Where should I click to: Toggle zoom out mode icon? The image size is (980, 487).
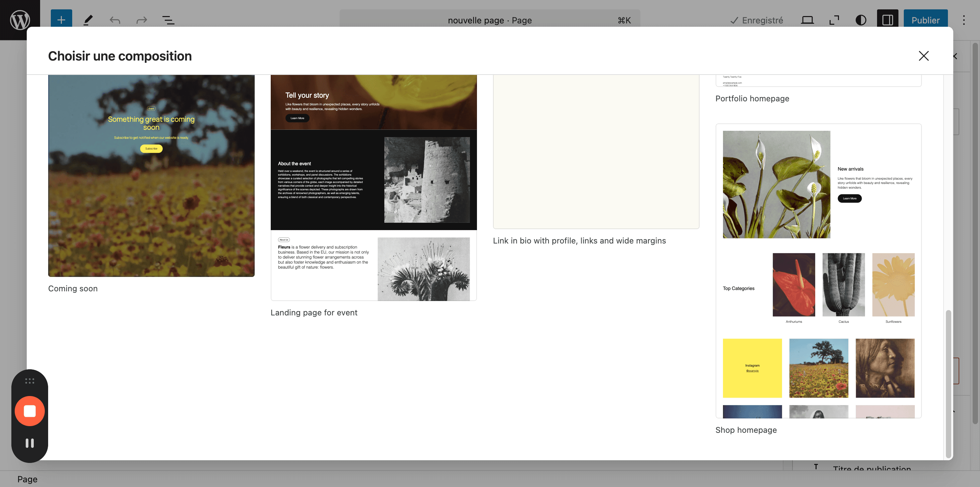pos(834,20)
